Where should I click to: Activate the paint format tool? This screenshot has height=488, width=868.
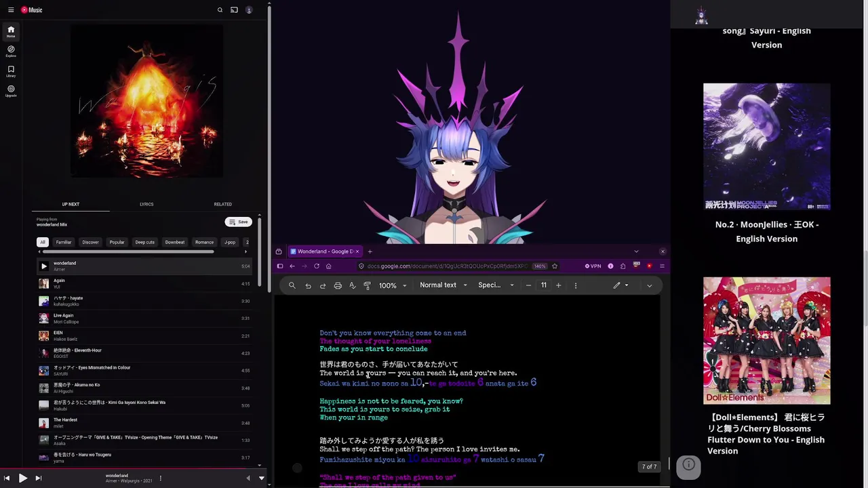pos(368,285)
